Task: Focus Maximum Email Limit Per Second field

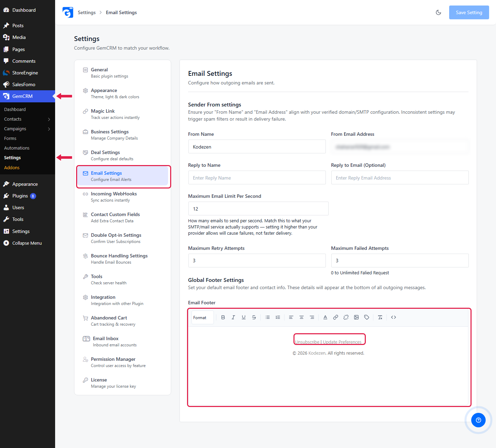Action: point(258,208)
